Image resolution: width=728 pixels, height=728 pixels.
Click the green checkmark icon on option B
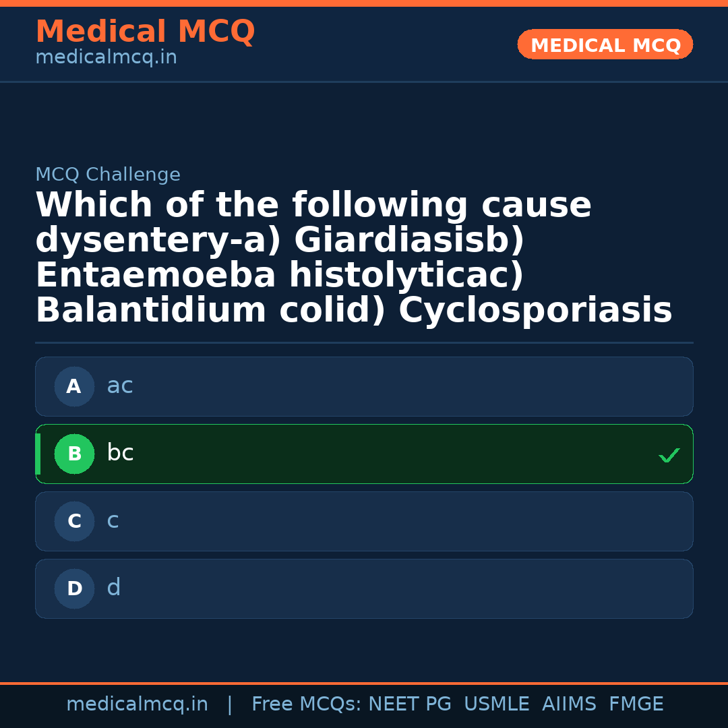coord(669,455)
